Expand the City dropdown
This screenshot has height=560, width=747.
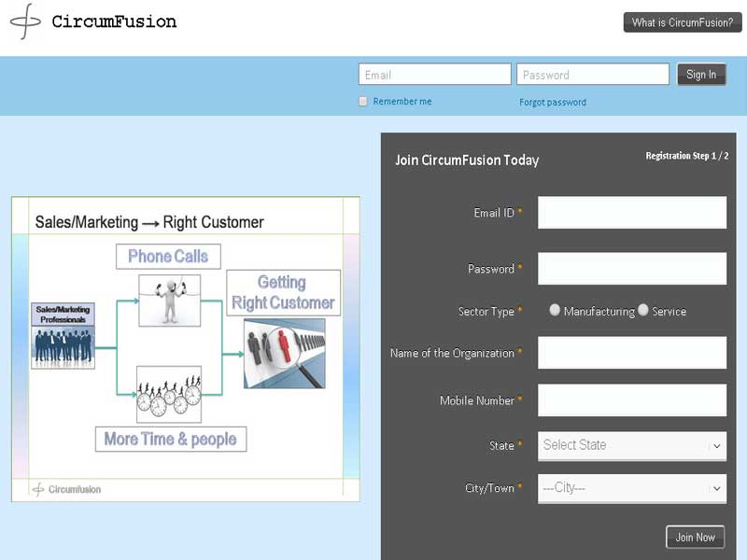coord(632,488)
